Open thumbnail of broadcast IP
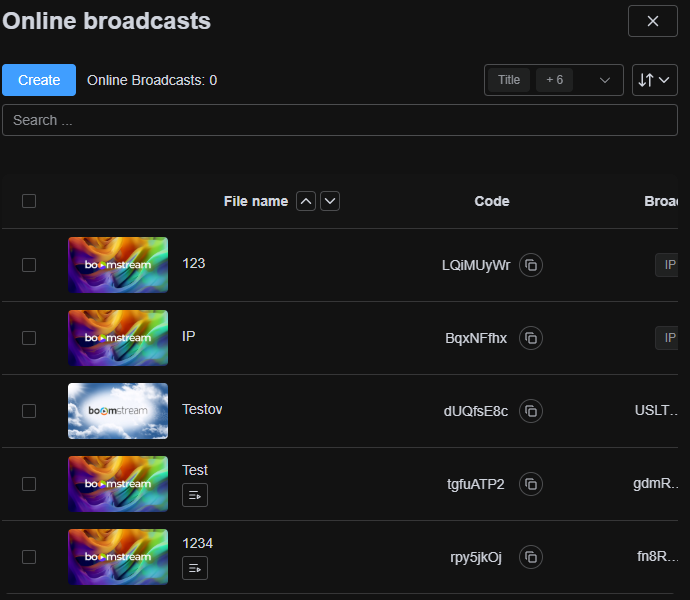The width and height of the screenshot is (690, 600). coord(118,338)
